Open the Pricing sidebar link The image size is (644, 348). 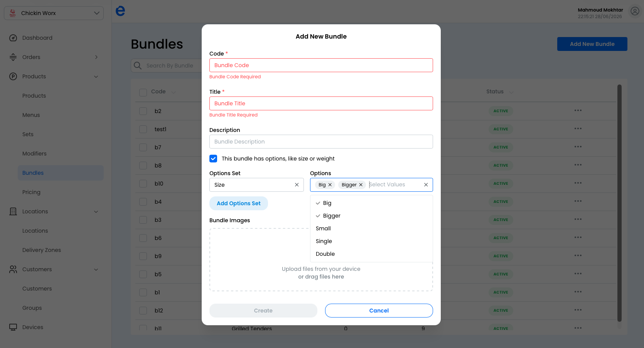click(31, 192)
